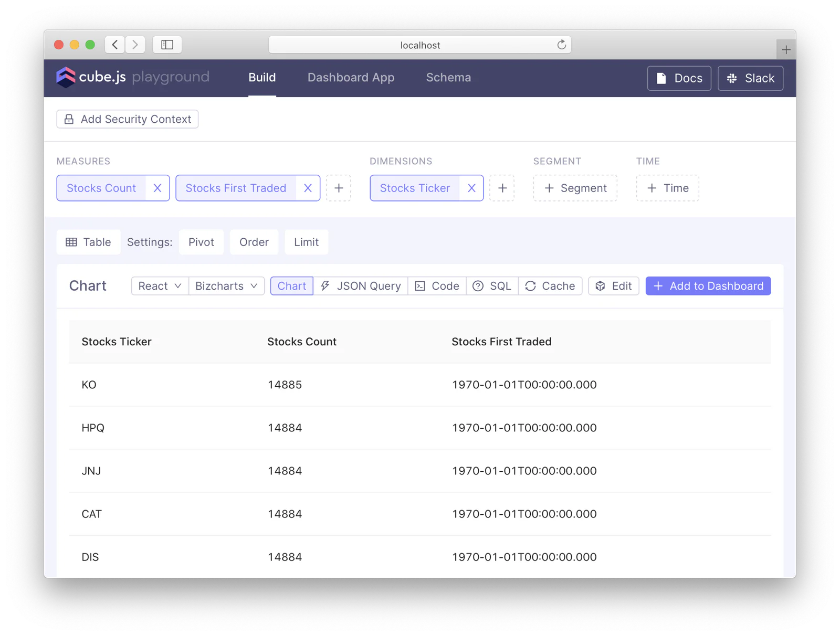Click the Stocks Count column header

click(x=302, y=342)
